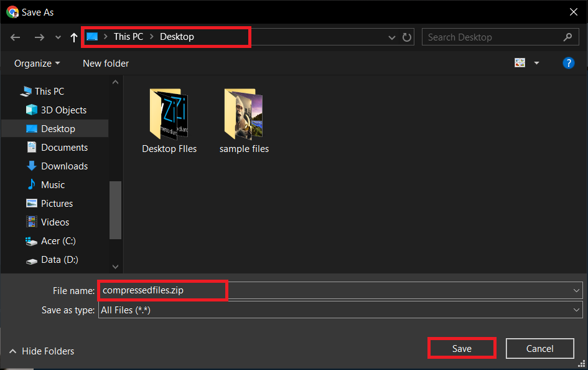Viewport: 588px width, 370px height.
Task: Select the Downloads folder in sidebar
Action: (x=64, y=166)
